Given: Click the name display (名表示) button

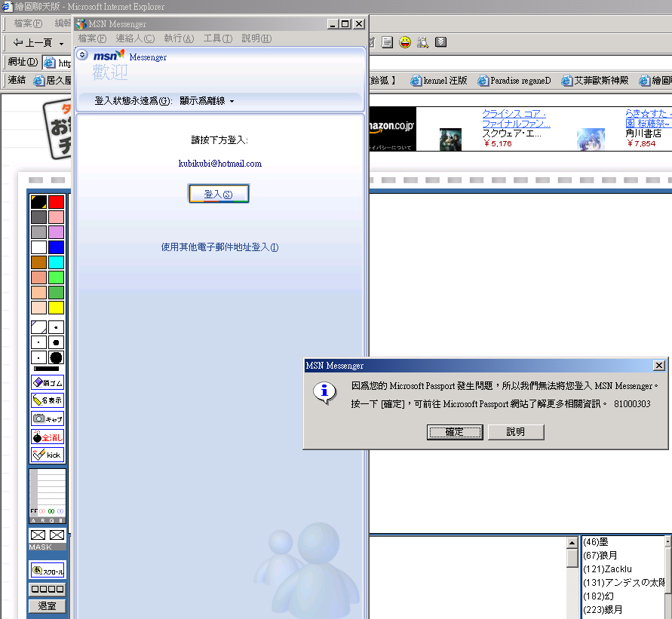Looking at the screenshot, I should [48, 400].
